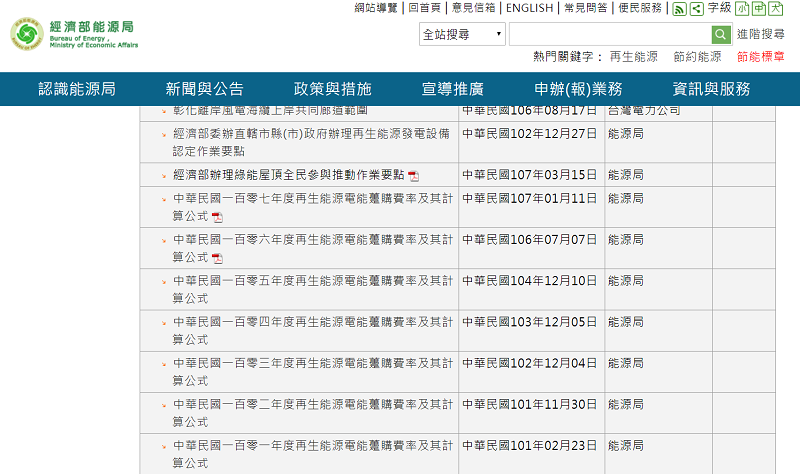Open 一百零二年度再生能源電能躉購費率 link

coord(313,413)
